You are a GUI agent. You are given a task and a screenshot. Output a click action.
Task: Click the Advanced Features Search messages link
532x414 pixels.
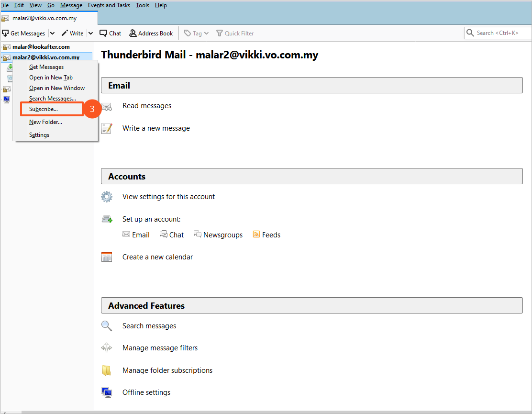pyautogui.click(x=149, y=326)
